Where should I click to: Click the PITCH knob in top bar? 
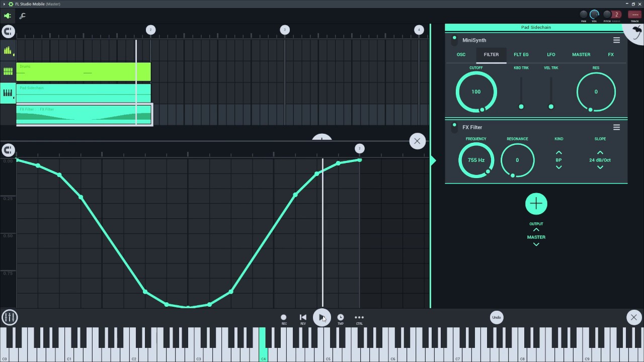607,15
